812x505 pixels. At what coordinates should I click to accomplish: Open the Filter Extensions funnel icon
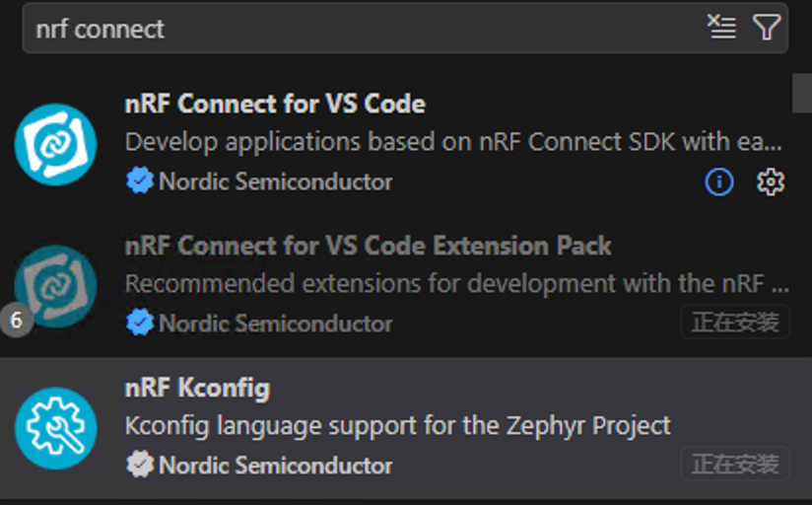(x=767, y=28)
